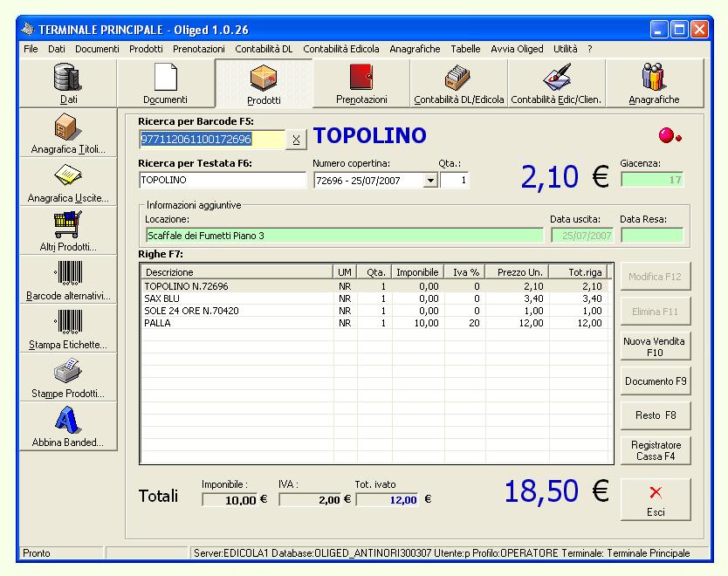The height and width of the screenshot is (576, 728).
Task: Open Altri Prodotti shopping cart icon
Action: (x=68, y=231)
